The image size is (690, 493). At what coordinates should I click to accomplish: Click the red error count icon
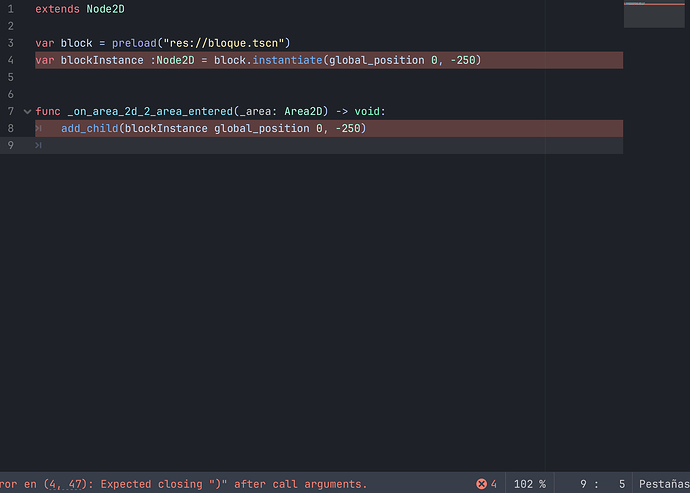(x=482, y=484)
